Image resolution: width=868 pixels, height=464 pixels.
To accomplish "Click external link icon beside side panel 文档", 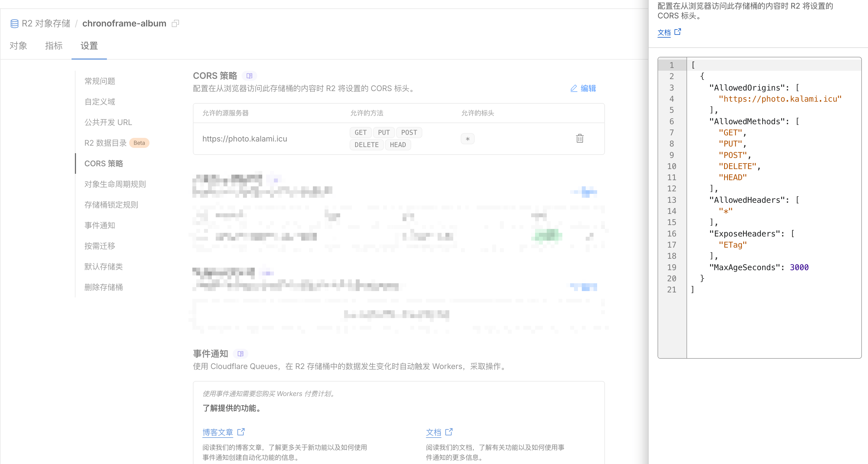I will click(x=678, y=32).
